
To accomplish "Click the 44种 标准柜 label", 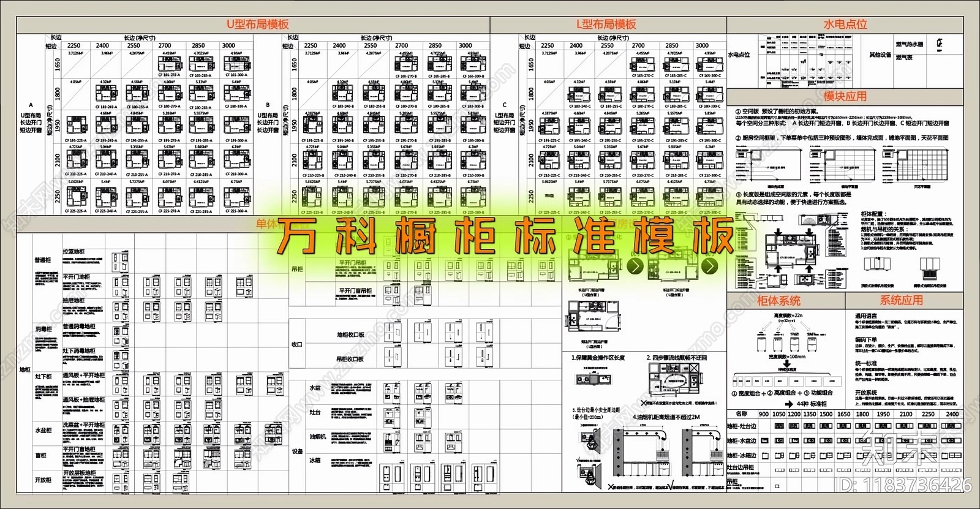I will click(812, 404).
